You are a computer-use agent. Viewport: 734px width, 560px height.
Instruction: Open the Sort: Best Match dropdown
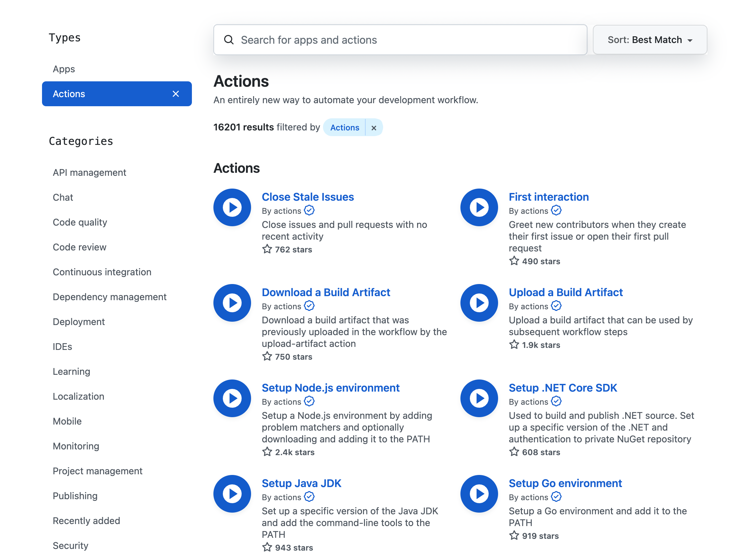pyautogui.click(x=650, y=40)
